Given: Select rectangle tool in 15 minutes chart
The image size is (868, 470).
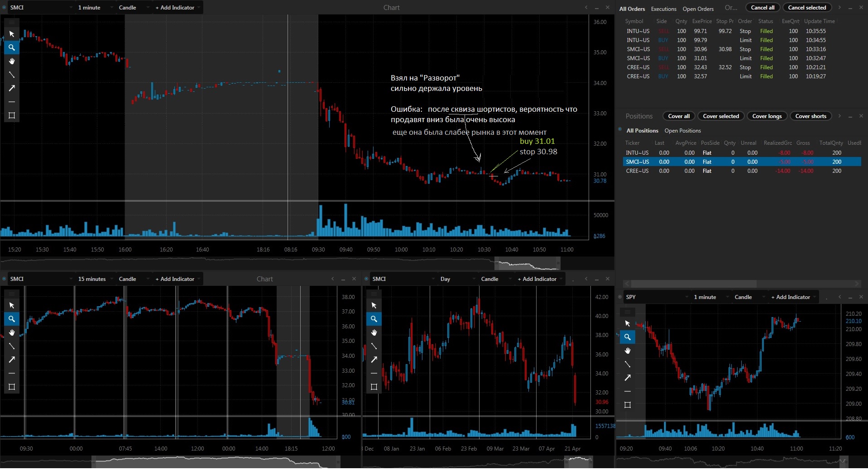Looking at the screenshot, I should coord(12,387).
